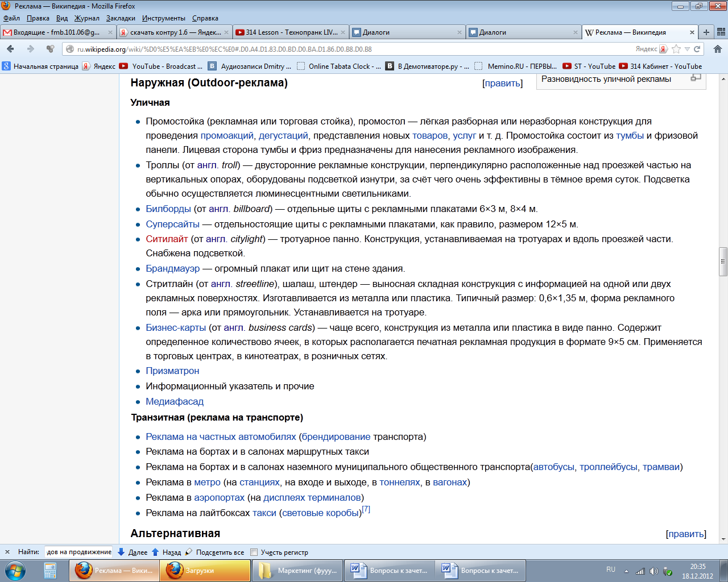
Task: Open the tab groups icon
Action: 721,32
